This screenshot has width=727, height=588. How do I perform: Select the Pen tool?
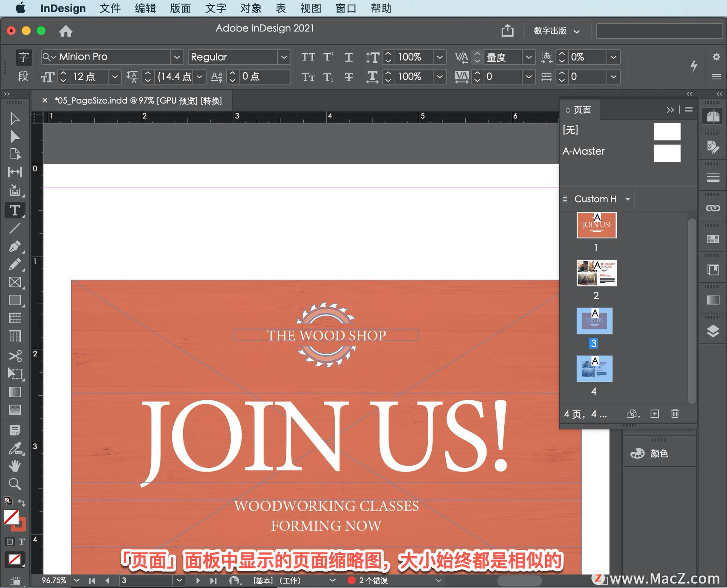[x=15, y=246]
